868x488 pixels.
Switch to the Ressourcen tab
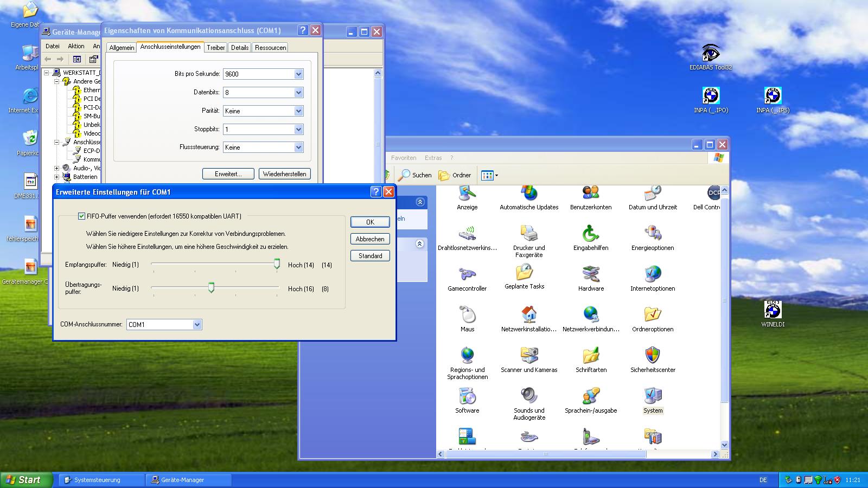(x=270, y=48)
